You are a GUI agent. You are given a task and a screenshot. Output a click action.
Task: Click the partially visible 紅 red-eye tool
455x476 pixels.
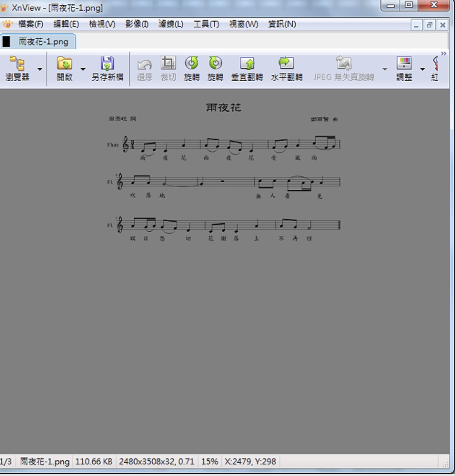(x=435, y=69)
